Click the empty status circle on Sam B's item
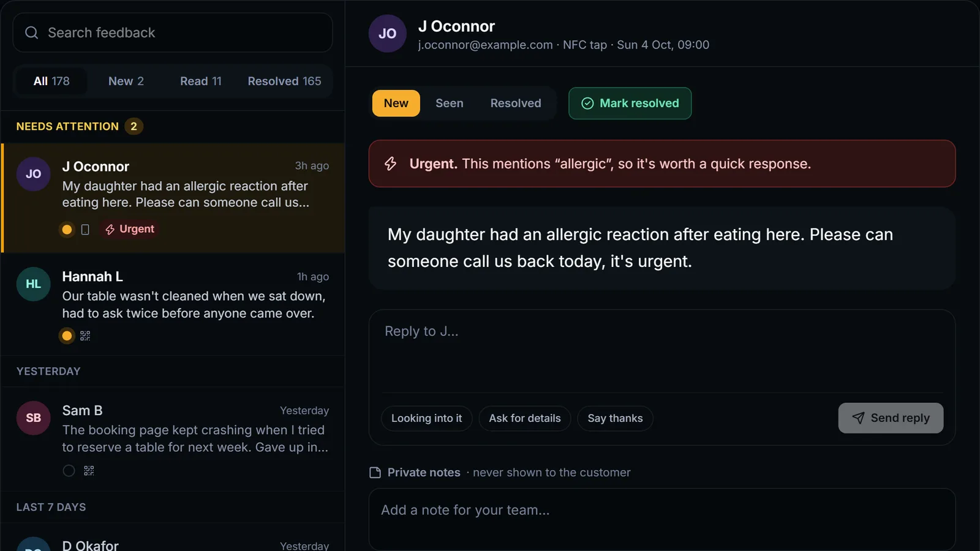980x551 pixels. pyautogui.click(x=69, y=471)
